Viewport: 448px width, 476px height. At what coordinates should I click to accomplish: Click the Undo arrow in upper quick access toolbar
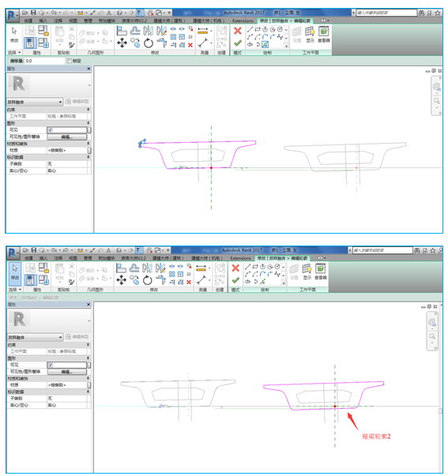[x=54, y=13]
